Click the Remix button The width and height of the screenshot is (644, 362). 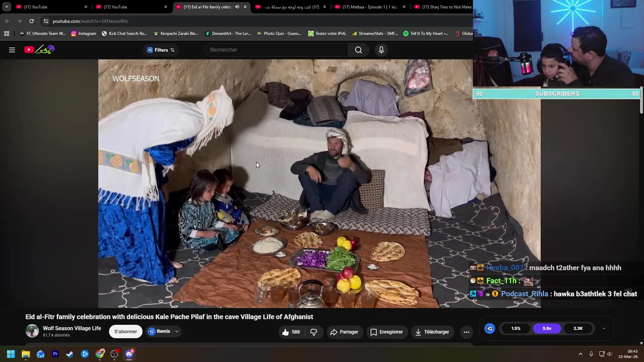pos(159,331)
